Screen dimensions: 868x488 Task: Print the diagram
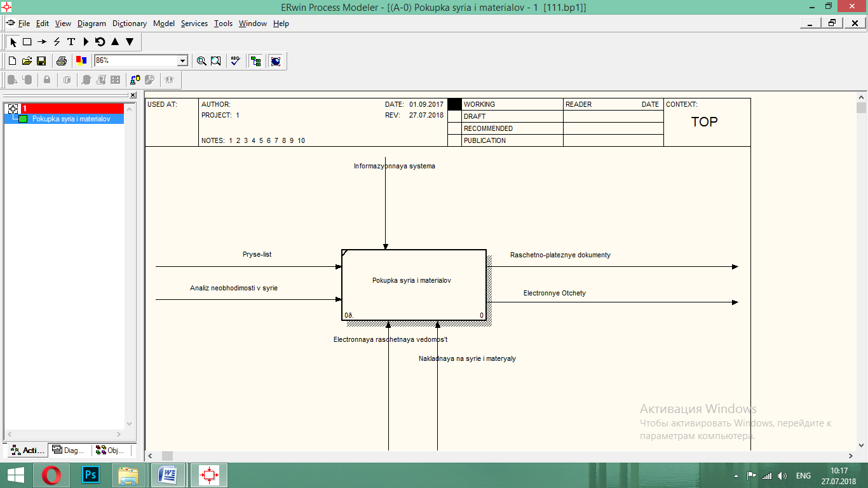point(62,61)
